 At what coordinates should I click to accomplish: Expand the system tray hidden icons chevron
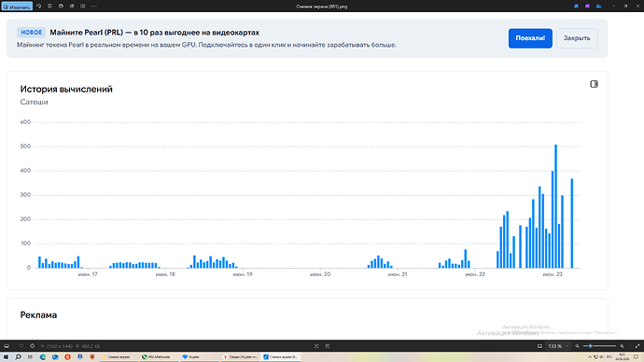coord(590,357)
